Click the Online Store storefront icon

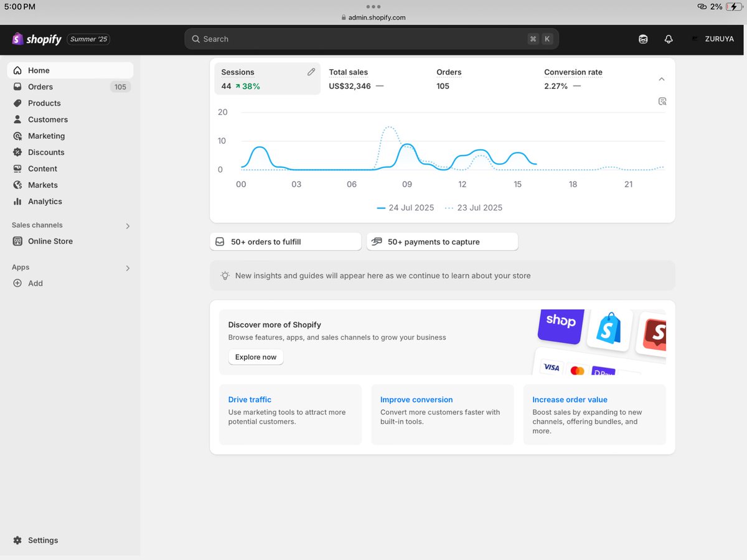[x=17, y=241]
